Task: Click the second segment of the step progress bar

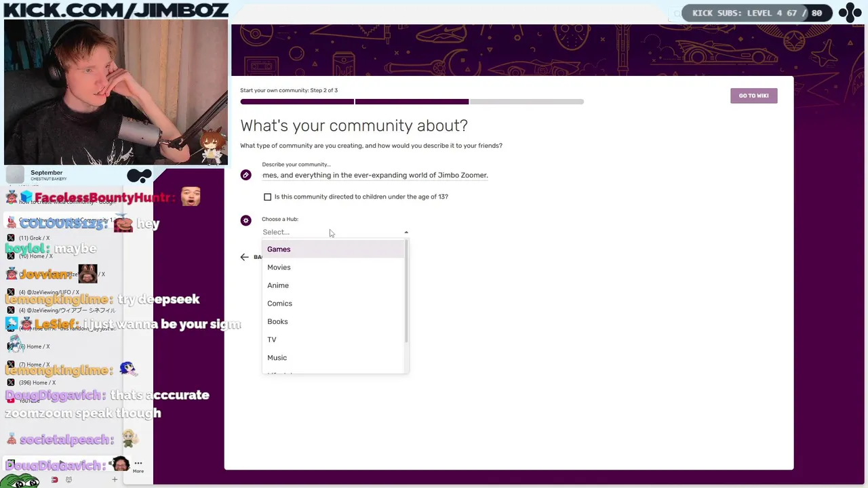Action: coord(412,102)
